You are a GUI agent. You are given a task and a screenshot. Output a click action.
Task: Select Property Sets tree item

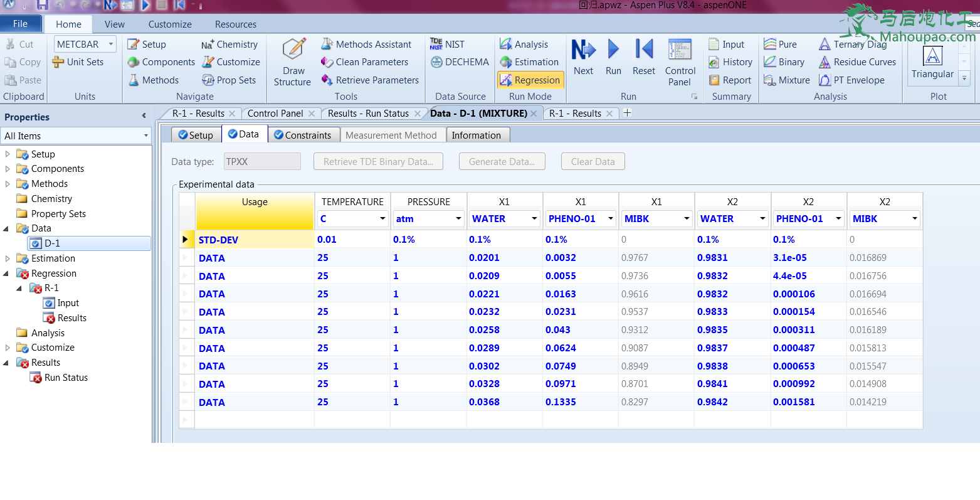click(51, 214)
